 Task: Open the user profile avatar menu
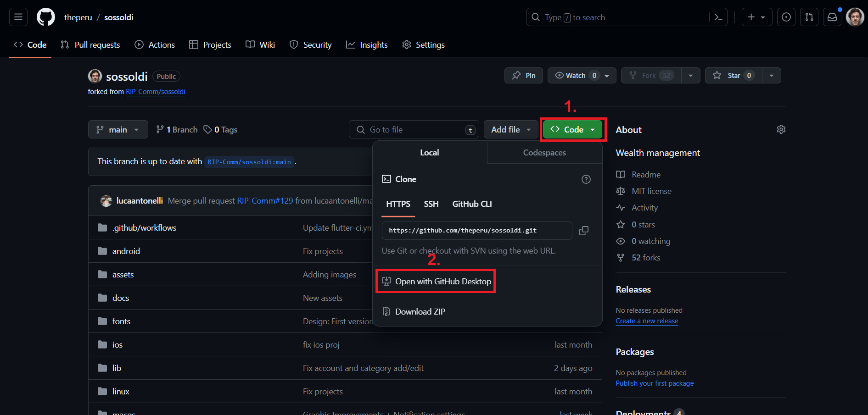[x=855, y=17]
